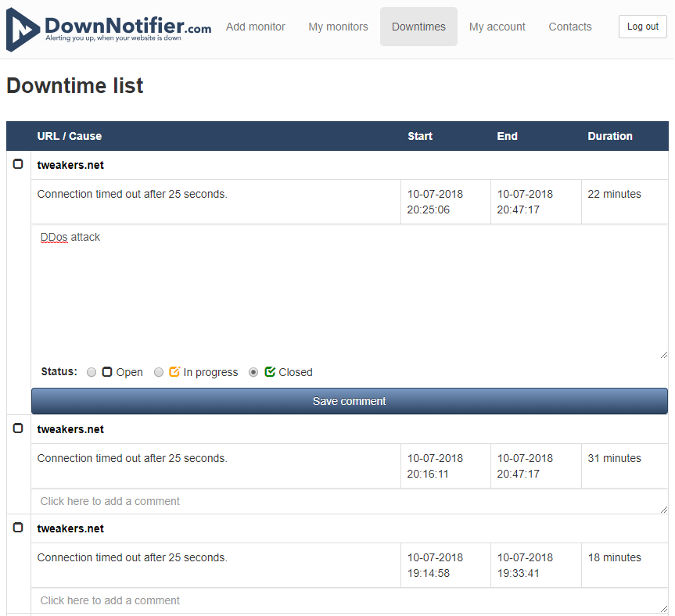Select the In progress radio button
675x616 pixels.
[159, 372]
